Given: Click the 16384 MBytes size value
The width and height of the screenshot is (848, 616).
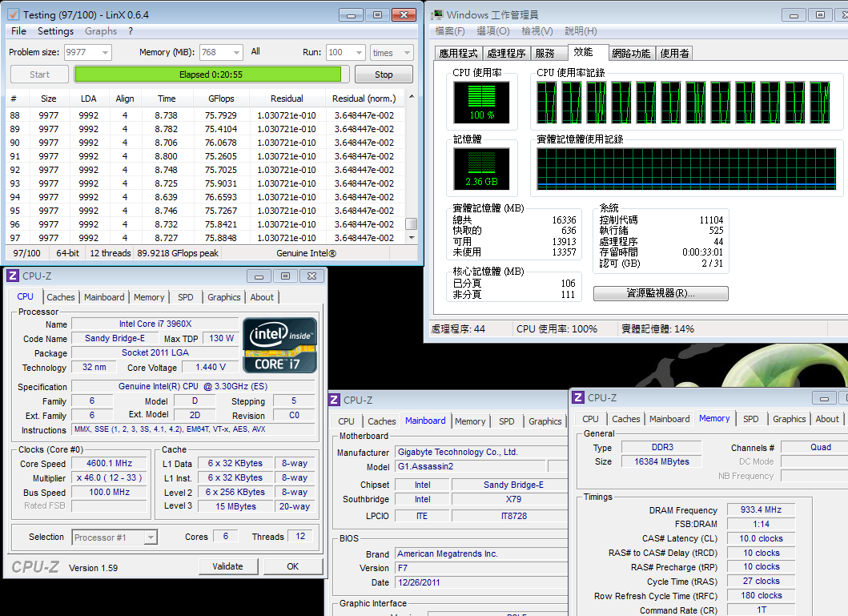Looking at the screenshot, I should [661, 461].
